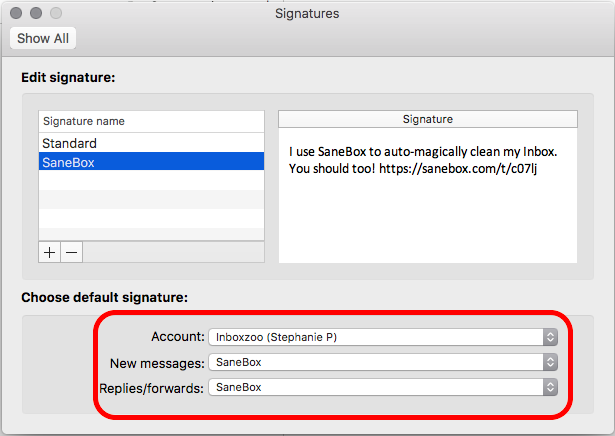Viewport: 615px width, 436px height.
Task: Click the minus button to remove the signature
Action: click(71, 253)
